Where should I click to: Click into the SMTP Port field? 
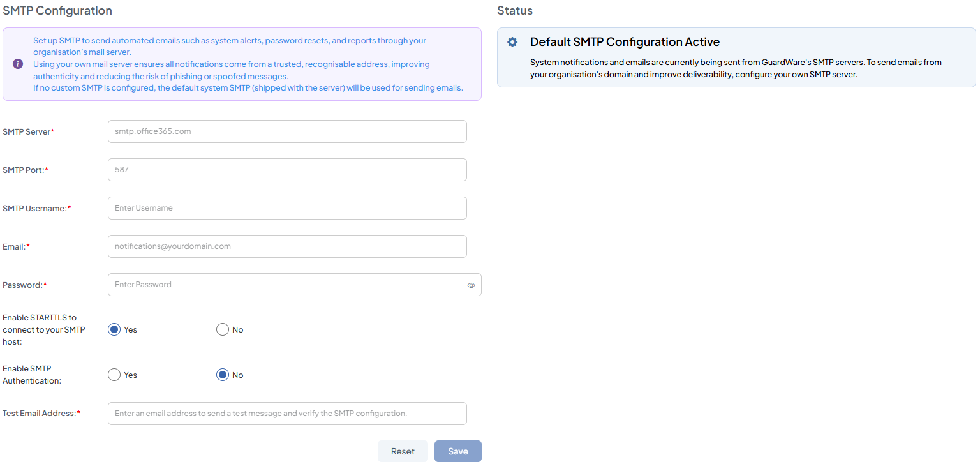287,170
